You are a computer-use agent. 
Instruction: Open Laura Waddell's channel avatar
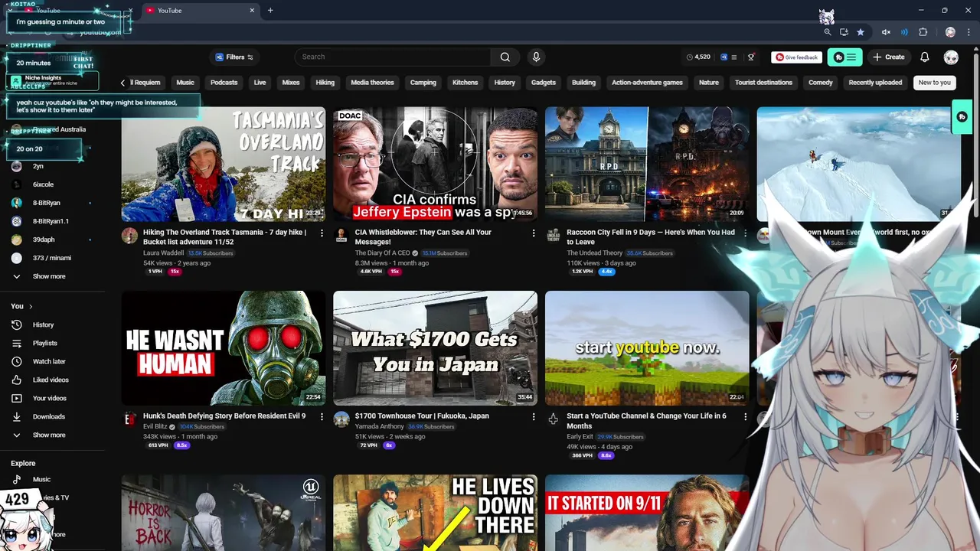[x=129, y=235]
